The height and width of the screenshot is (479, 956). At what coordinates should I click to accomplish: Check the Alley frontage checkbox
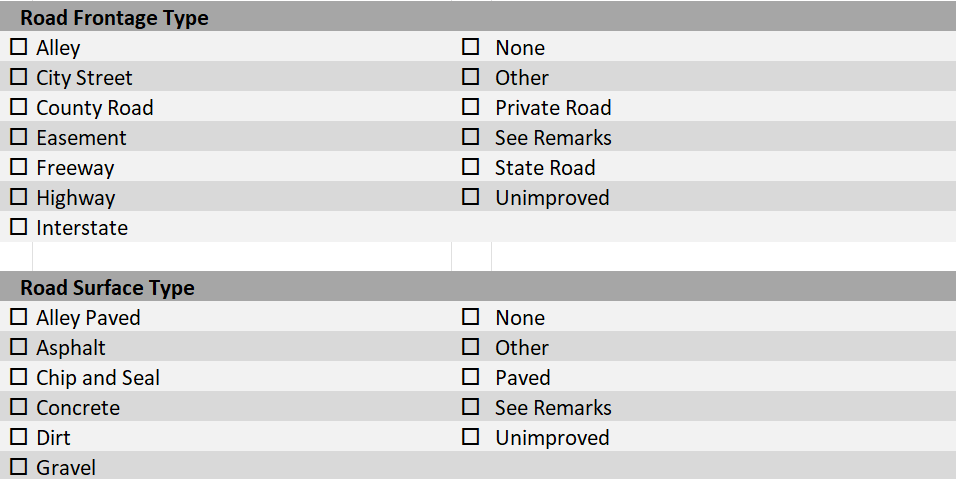(19, 47)
